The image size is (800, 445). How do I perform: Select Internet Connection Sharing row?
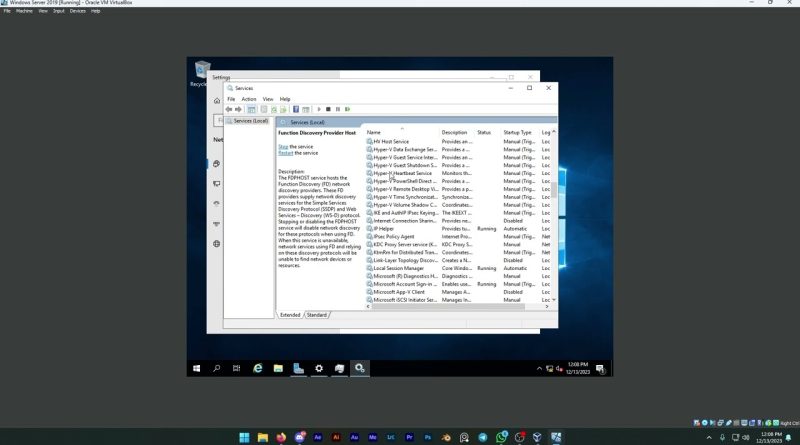pyautogui.click(x=458, y=220)
